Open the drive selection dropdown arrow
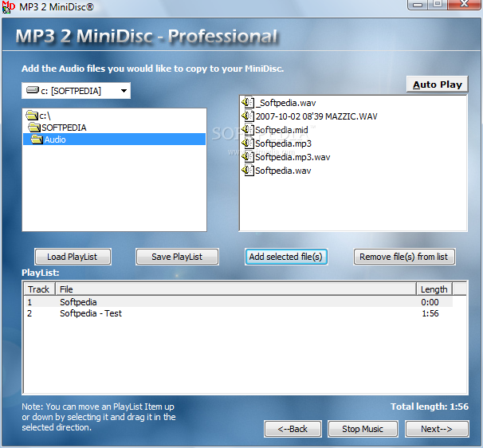The height and width of the screenshot is (448, 483). 124,91
